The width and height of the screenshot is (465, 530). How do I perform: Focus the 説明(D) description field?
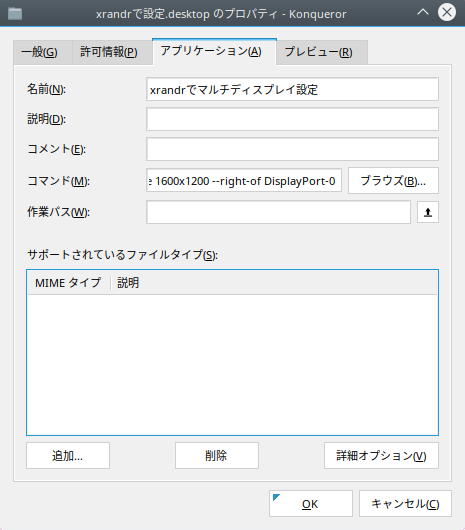292,119
